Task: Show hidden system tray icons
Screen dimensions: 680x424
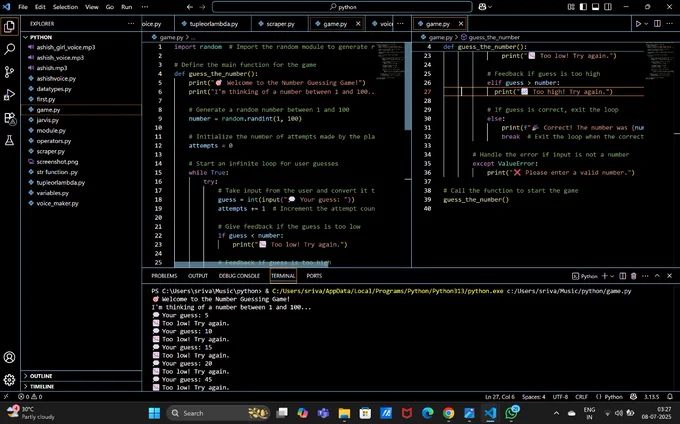Action: coord(556,413)
